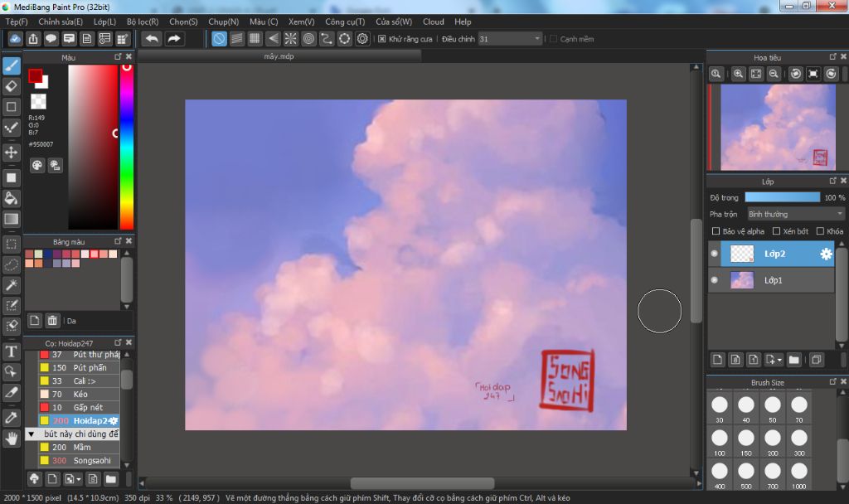Select the Gradient tool
Image resolution: width=849 pixels, height=504 pixels.
pos(12,219)
